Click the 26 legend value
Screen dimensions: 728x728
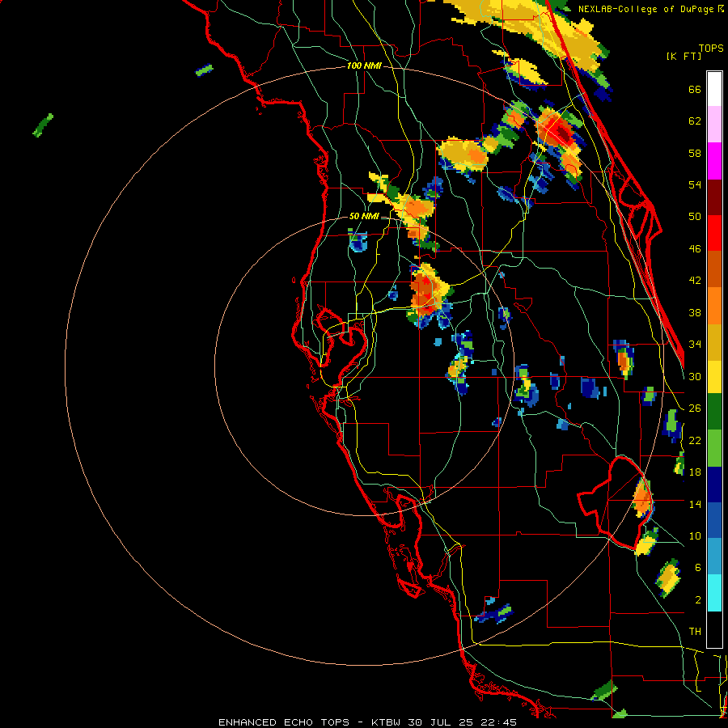click(x=695, y=408)
